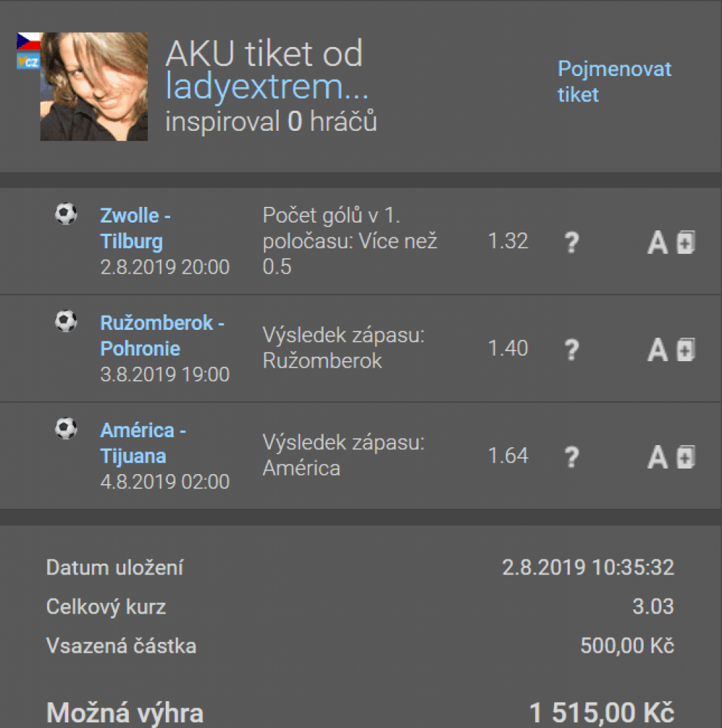The height and width of the screenshot is (728, 722).
Task: Click the A icon on the América row
Action: (x=657, y=457)
